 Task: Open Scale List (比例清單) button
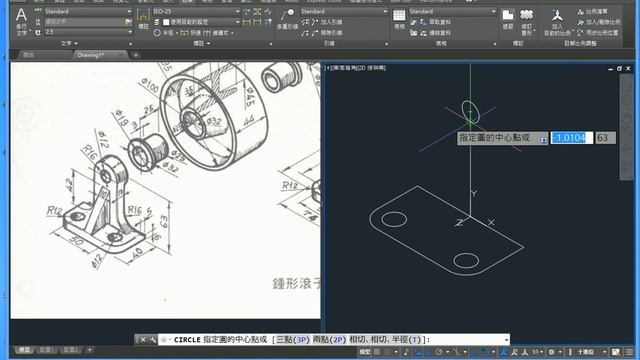pyautogui.click(x=592, y=12)
